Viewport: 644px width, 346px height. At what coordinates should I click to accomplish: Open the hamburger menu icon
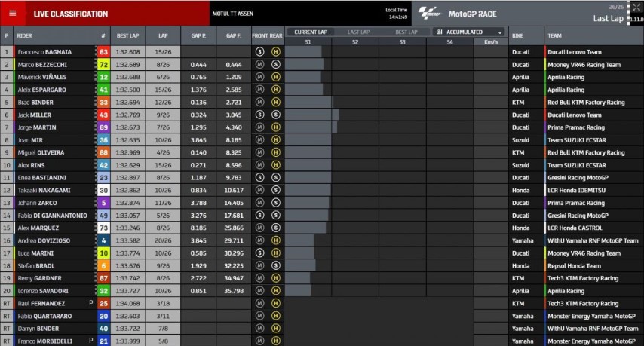pyautogui.click(x=13, y=13)
